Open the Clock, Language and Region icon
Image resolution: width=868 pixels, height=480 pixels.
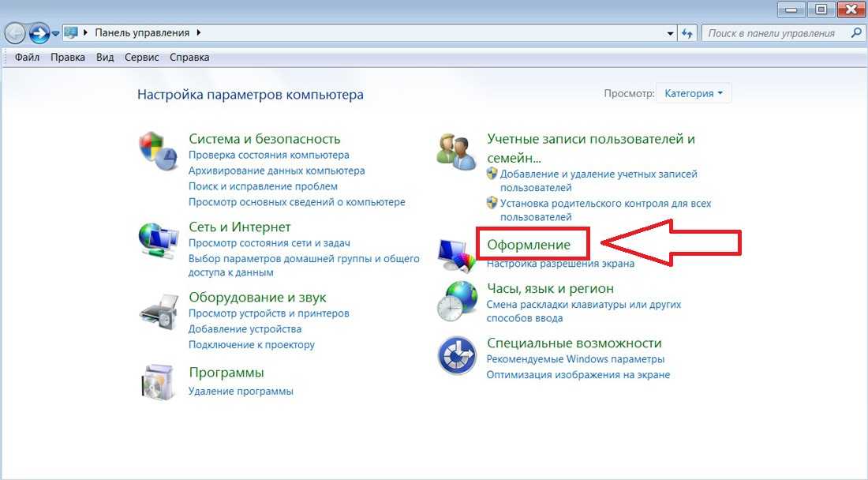pyautogui.click(x=457, y=301)
